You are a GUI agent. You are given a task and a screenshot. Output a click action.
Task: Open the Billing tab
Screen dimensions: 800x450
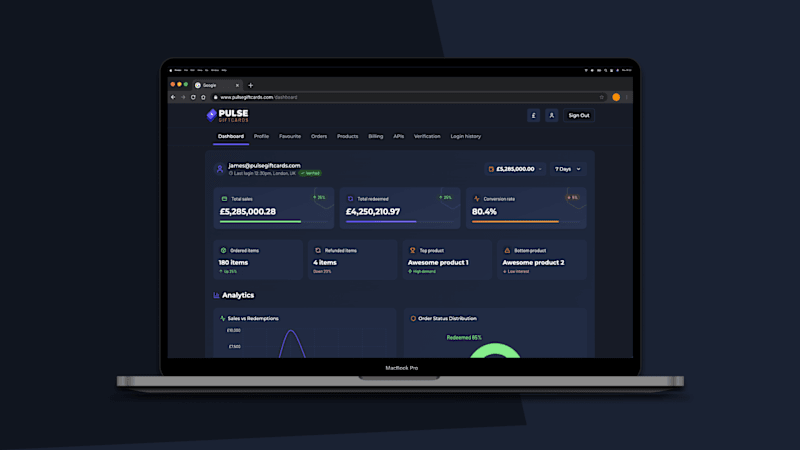[376, 136]
